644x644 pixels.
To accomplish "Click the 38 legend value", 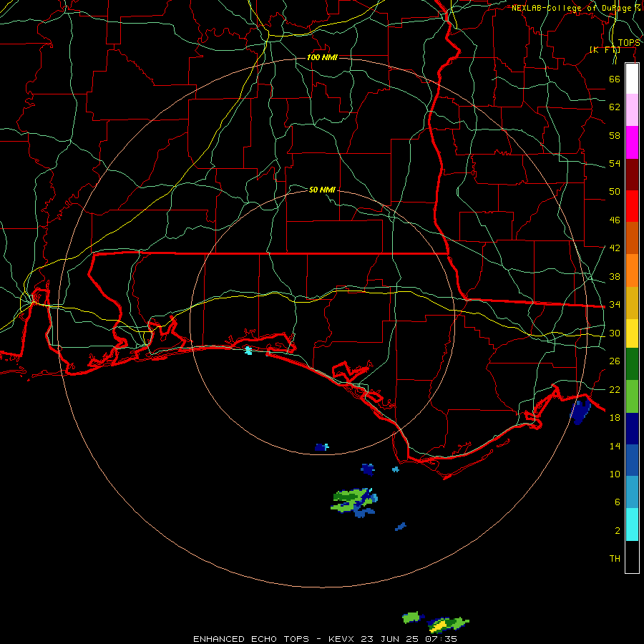I will point(615,276).
